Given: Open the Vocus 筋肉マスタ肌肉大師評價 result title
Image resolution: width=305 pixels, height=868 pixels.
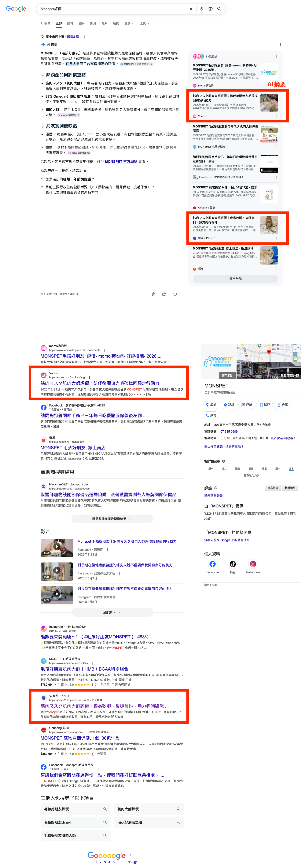Looking at the screenshot, I should (100, 383).
